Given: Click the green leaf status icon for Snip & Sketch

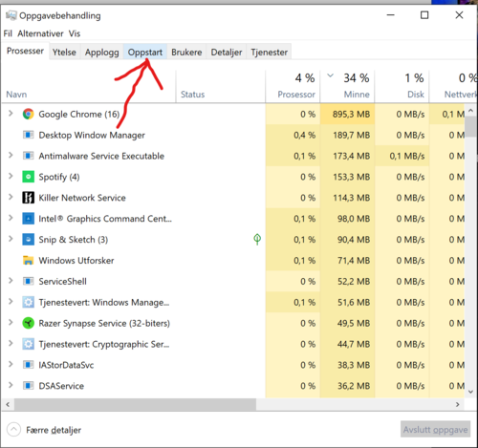Looking at the screenshot, I should click(257, 239).
